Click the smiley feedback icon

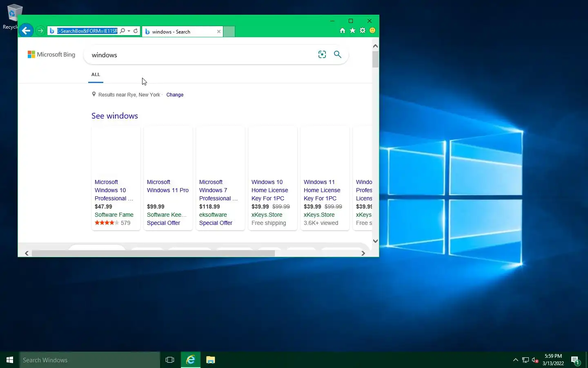tap(372, 31)
